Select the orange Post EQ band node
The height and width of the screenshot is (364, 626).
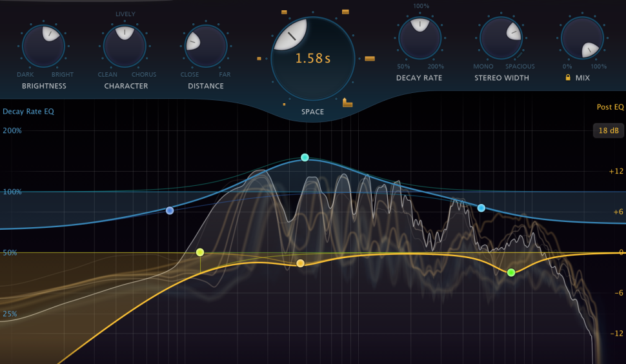(x=300, y=263)
